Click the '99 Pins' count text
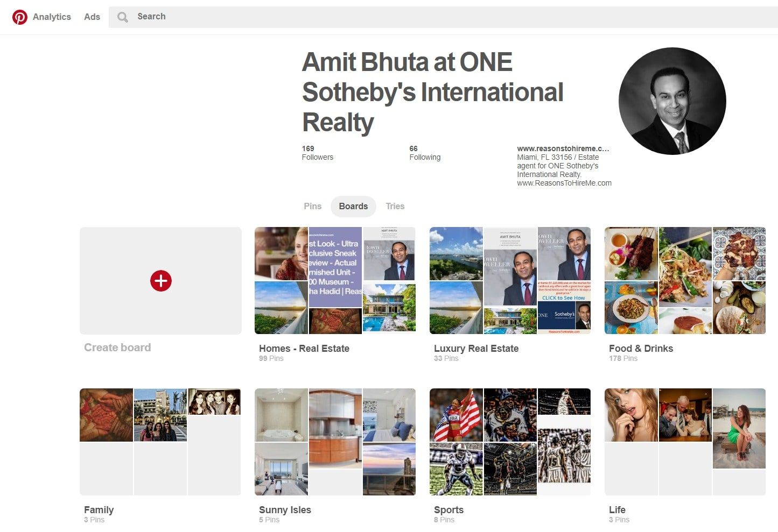This screenshot has height=532, width=778. [271, 358]
